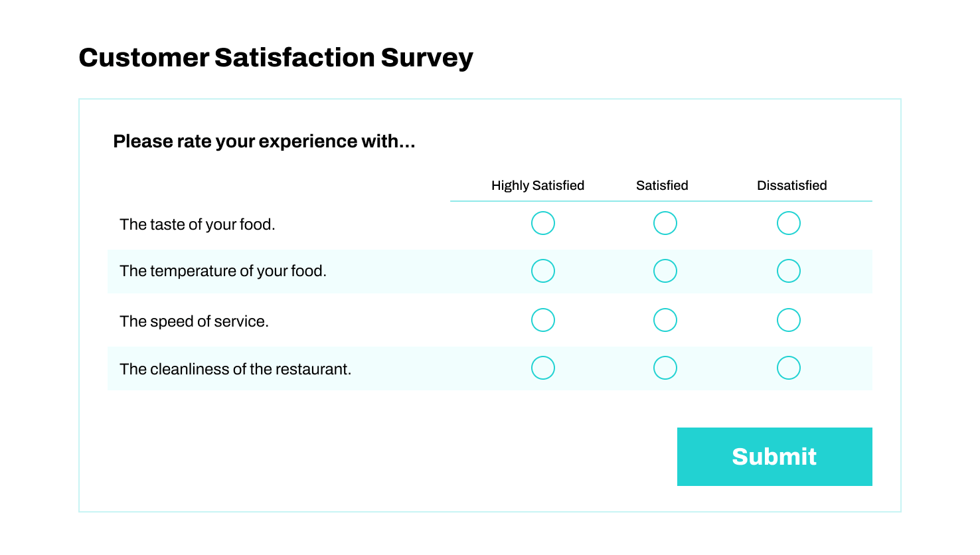
Task: Click the Customer Satisfaction Survey heading
Action: click(276, 58)
